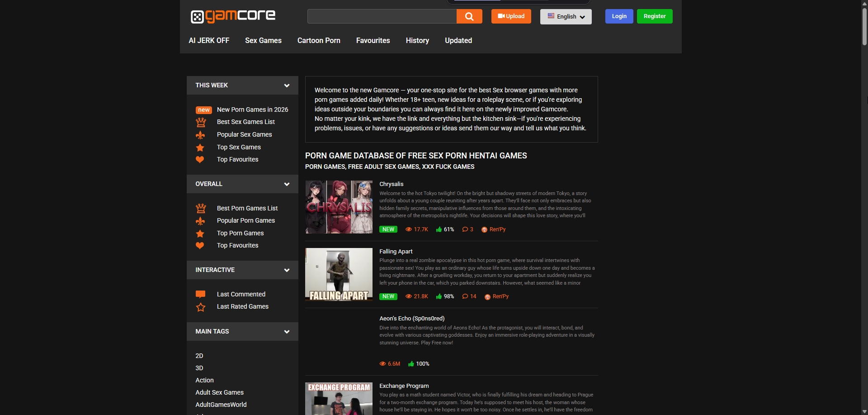Collapse the THIS WEEK section
This screenshot has width=868, height=415.
click(x=287, y=85)
